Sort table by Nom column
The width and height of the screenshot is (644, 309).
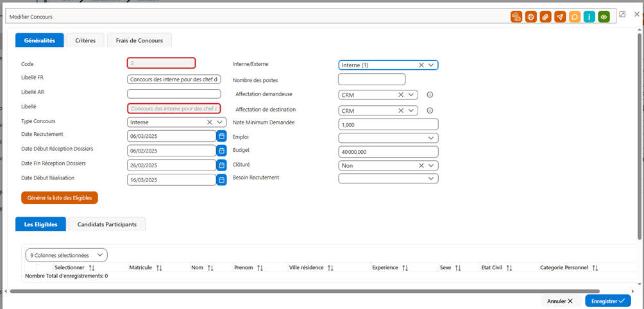tap(210, 267)
